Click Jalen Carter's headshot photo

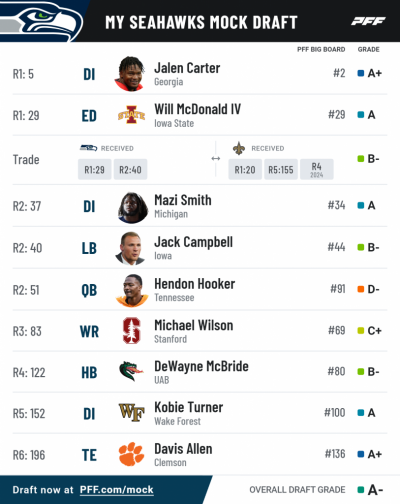point(130,74)
